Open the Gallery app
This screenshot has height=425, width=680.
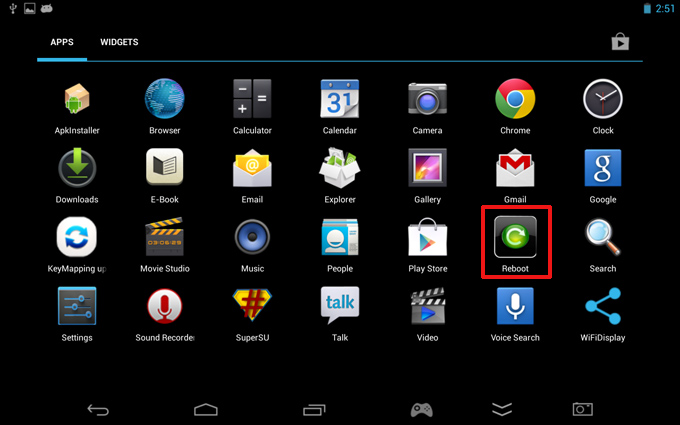tap(427, 168)
